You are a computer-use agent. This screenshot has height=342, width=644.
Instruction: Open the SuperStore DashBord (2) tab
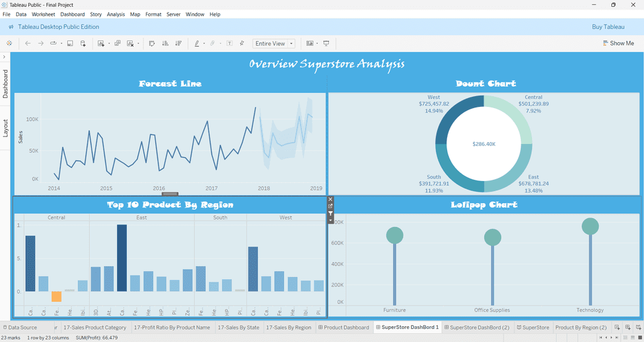tap(477, 327)
